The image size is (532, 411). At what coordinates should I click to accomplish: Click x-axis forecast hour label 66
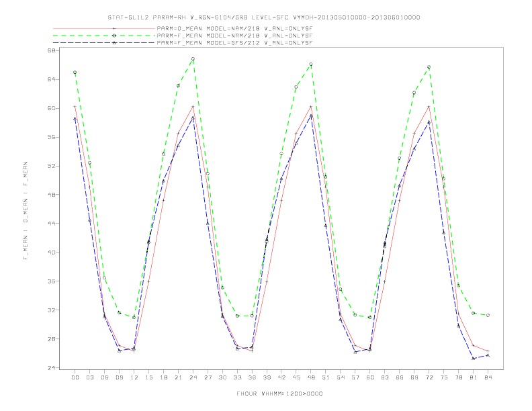(x=400, y=377)
